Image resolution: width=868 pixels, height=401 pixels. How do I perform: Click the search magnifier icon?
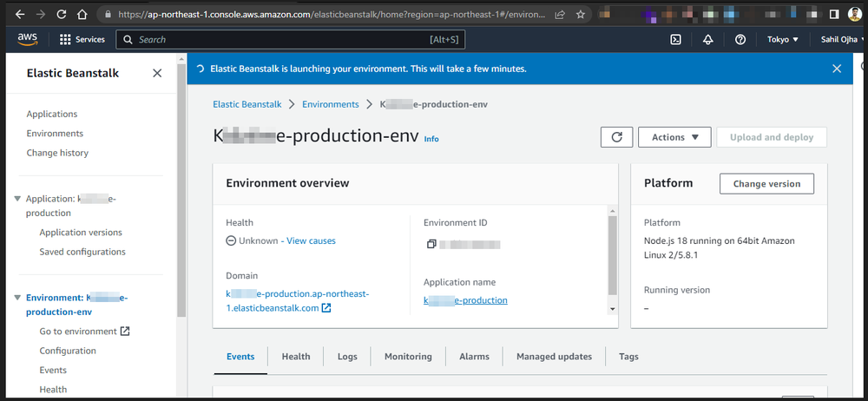pos(128,39)
